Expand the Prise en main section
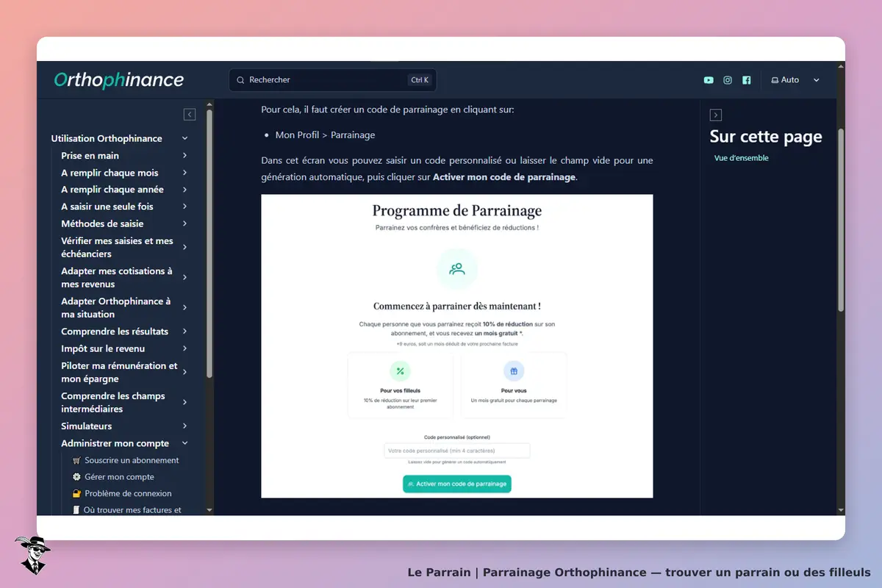The image size is (882, 588). (185, 156)
